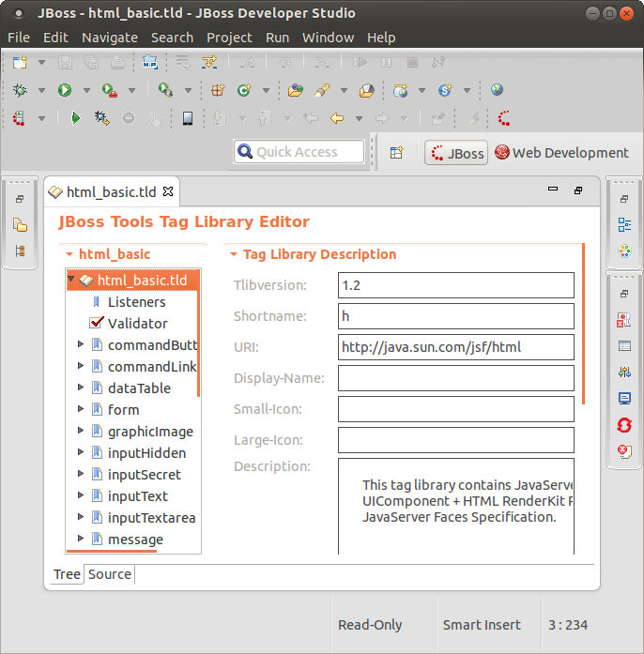Open the Navigate menu

pos(110,38)
